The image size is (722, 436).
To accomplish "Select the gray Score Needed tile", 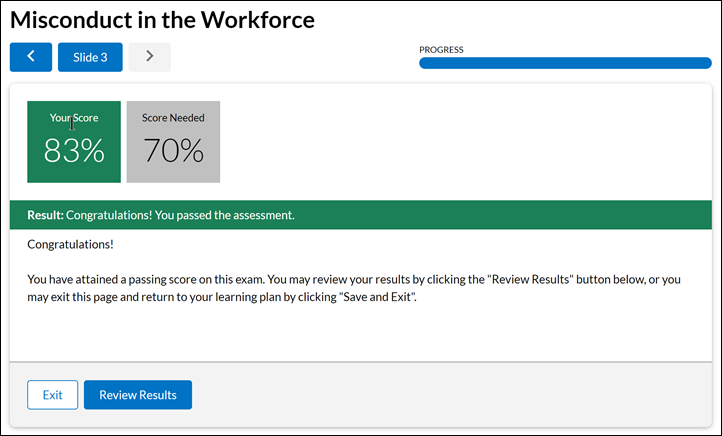I will (x=173, y=142).
